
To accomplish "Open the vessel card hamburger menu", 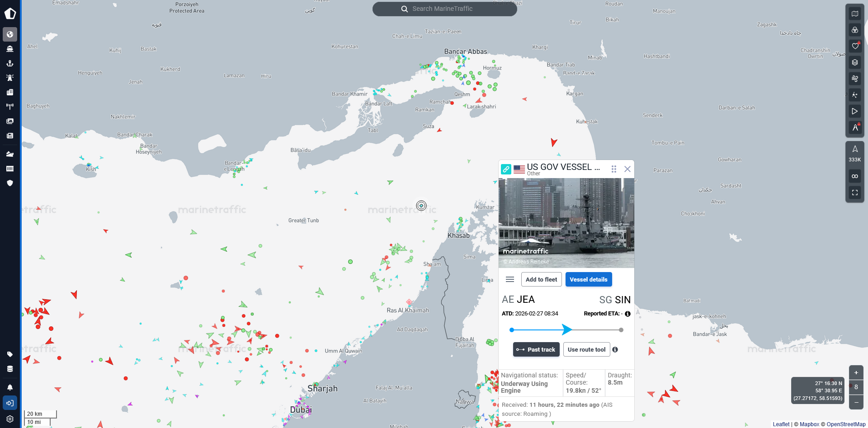I will [510, 279].
